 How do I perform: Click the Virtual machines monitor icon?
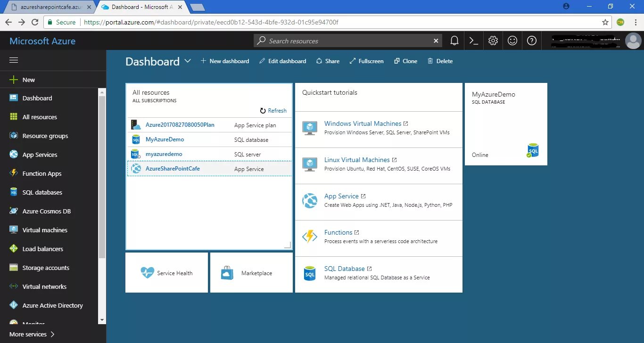click(x=14, y=230)
